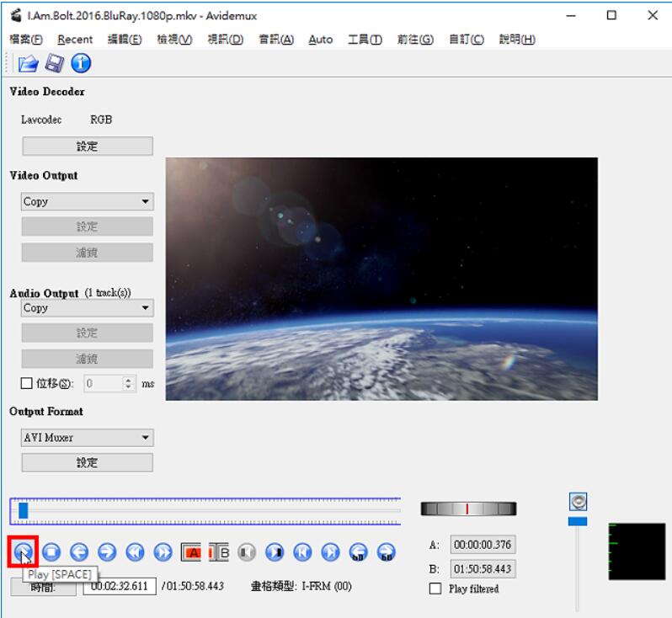
Task: Expand the AVI Muxer output format dropdown
Action: tap(87, 438)
